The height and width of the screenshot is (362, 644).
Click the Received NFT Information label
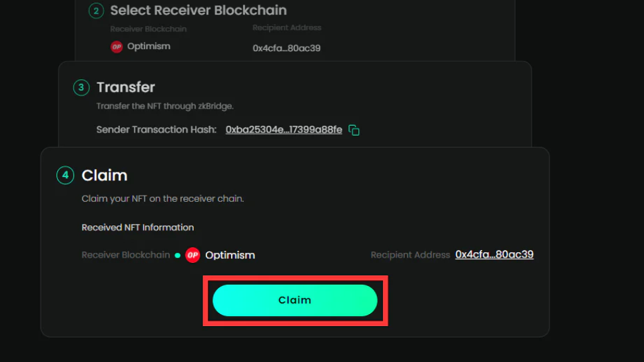[138, 228]
